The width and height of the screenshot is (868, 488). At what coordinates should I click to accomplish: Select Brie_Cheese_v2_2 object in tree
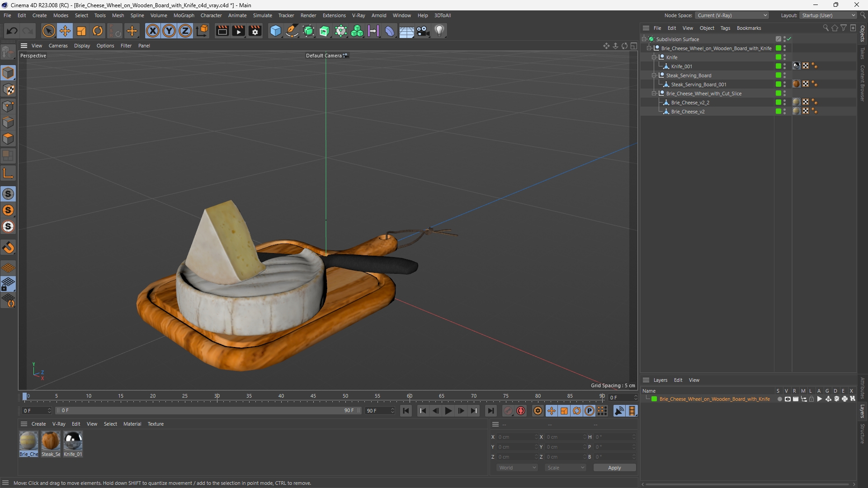click(x=690, y=103)
